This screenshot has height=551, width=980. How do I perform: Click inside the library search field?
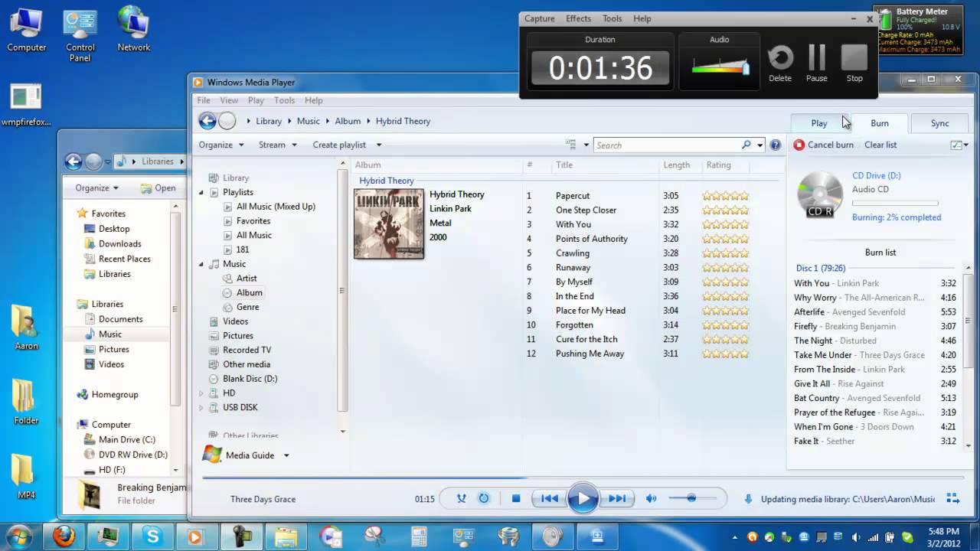click(666, 145)
